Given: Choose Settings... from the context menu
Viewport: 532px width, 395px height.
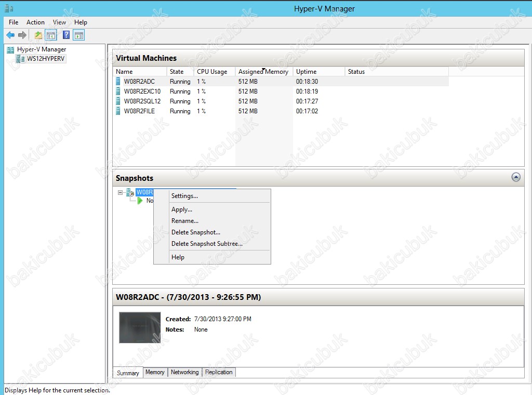Looking at the screenshot, I should click(x=212, y=196).
